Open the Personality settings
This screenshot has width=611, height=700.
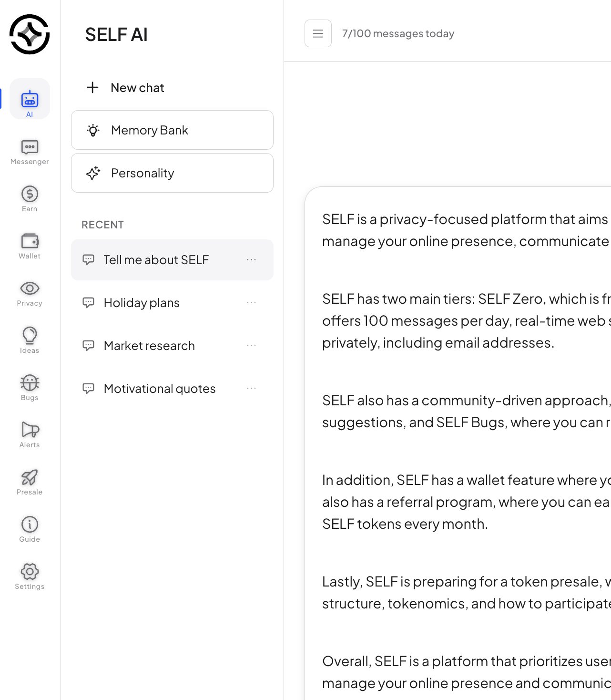[x=172, y=173]
